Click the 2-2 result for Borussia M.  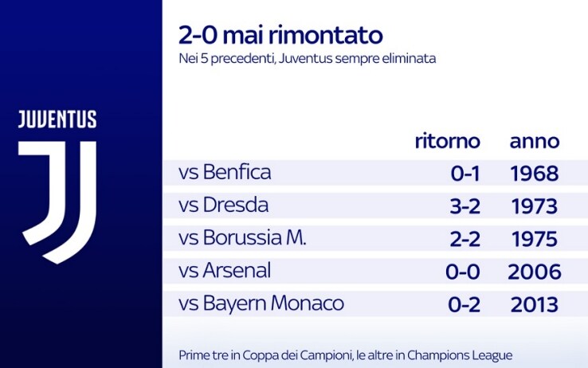click(465, 239)
